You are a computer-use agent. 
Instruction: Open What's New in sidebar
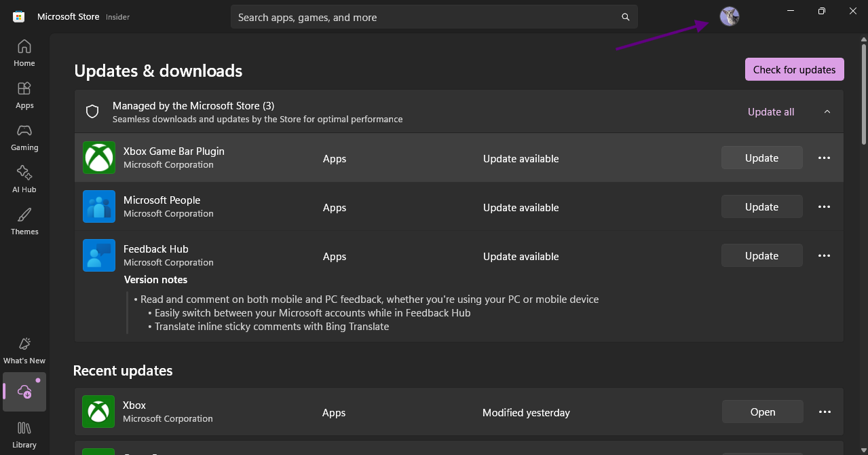tap(24, 350)
